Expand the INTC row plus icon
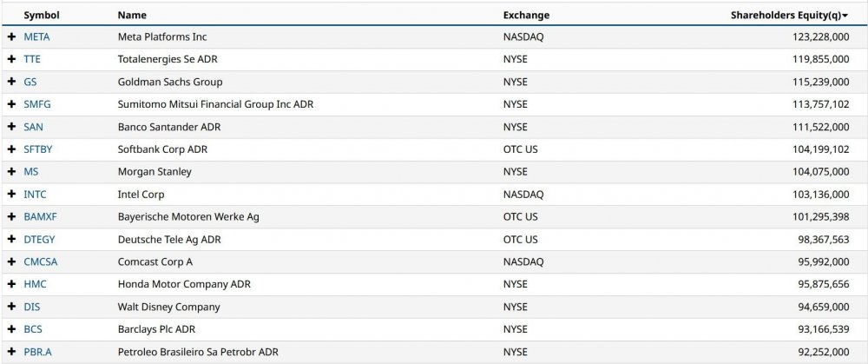 point(11,195)
